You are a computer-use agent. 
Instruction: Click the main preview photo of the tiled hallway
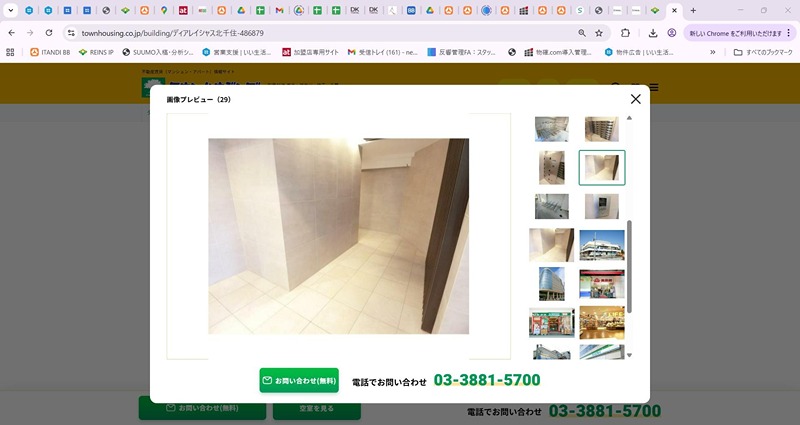click(338, 236)
